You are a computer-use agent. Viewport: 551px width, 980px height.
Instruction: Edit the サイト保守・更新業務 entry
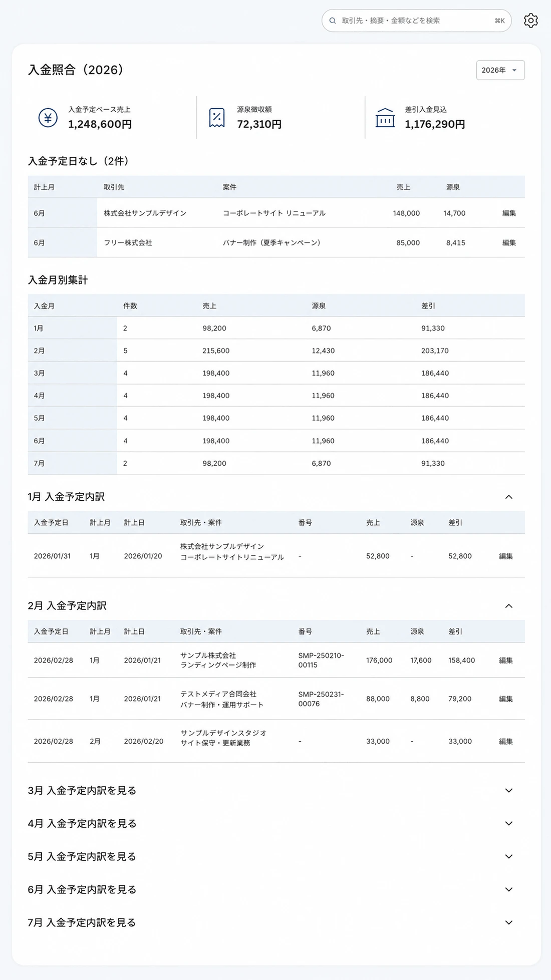coord(506,741)
